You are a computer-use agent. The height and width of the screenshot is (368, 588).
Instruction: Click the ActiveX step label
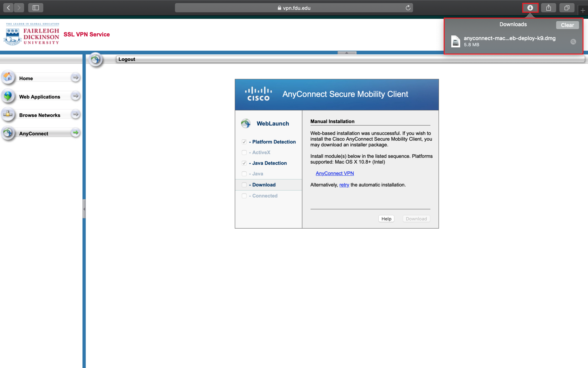click(261, 152)
